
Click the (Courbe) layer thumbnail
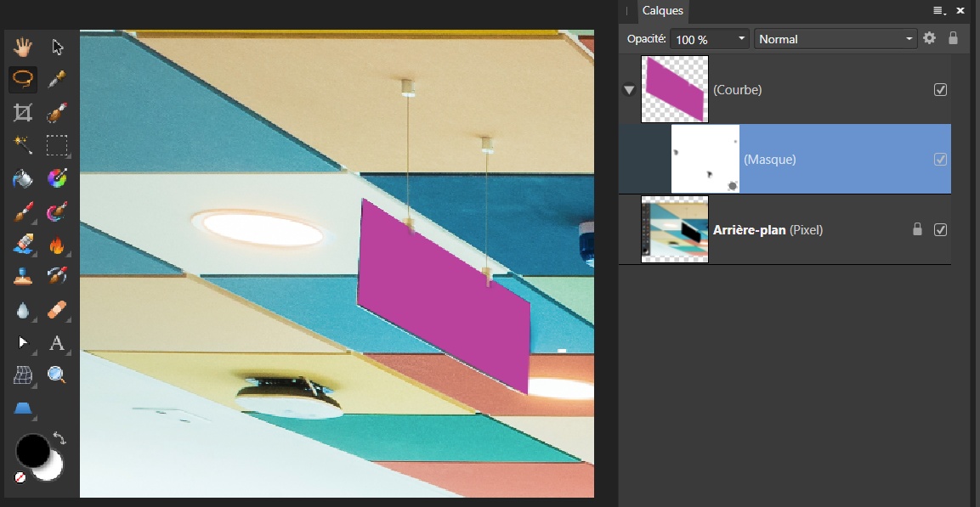(675, 89)
